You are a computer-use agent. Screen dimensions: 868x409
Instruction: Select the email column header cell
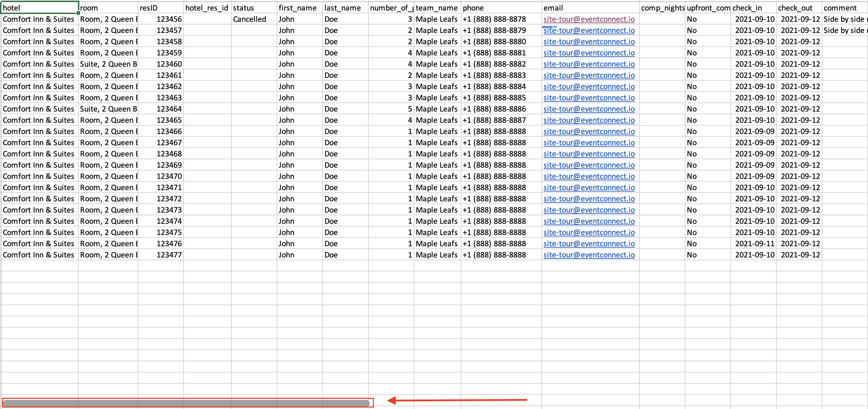click(x=590, y=8)
